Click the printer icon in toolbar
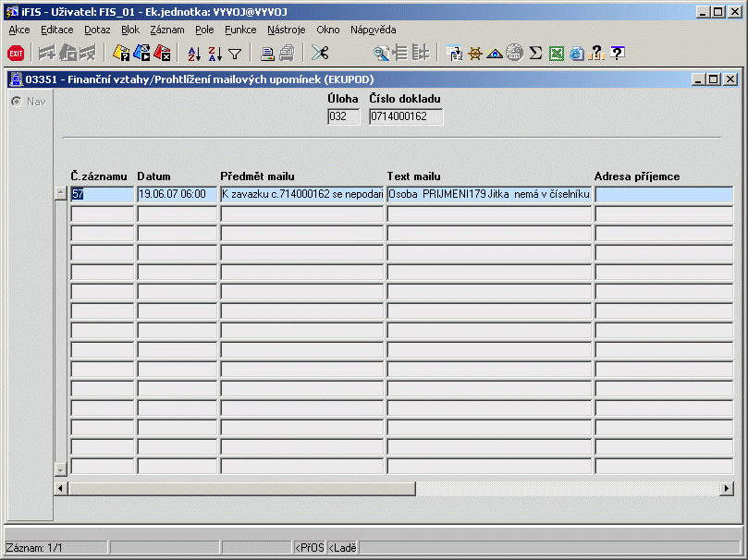This screenshot has width=748, height=560. pyautogui.click(x=266, y=54)
